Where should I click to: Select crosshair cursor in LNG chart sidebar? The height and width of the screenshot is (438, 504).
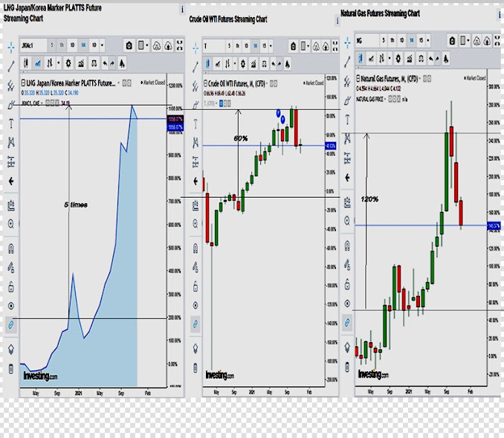point(11,48)
